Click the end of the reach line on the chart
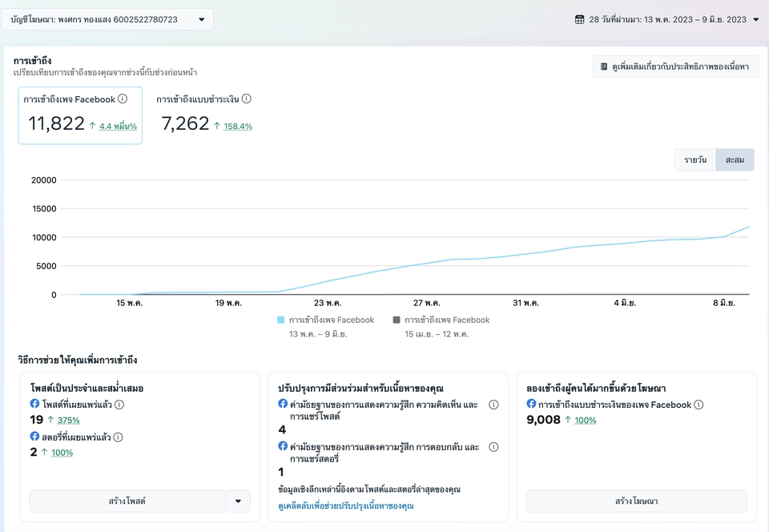 (x=748, y=227)
